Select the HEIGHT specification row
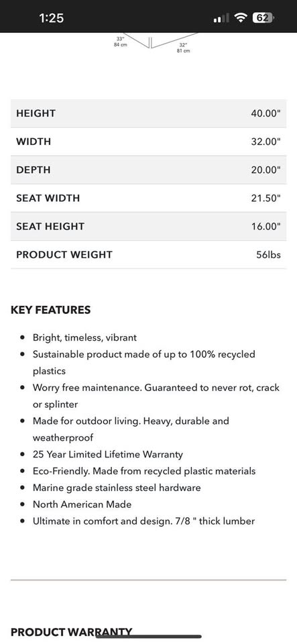Screen dimensions: 297x644 coord(149,113)
